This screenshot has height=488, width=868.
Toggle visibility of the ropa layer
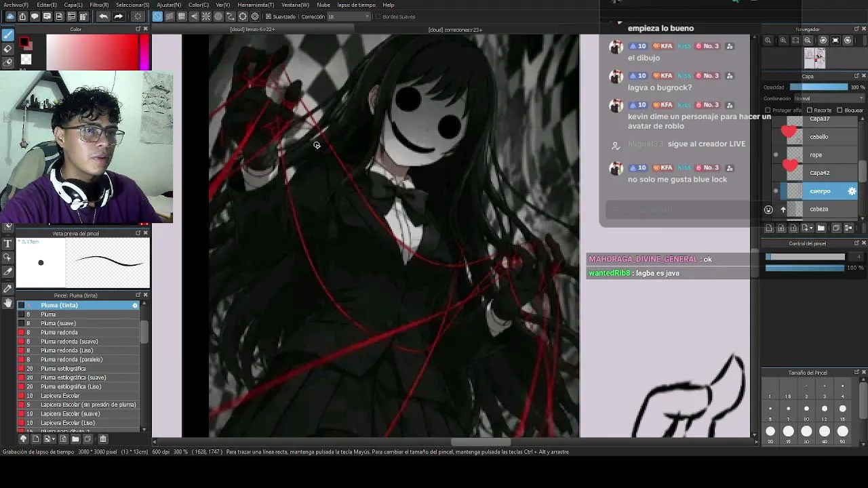[776, 155]
